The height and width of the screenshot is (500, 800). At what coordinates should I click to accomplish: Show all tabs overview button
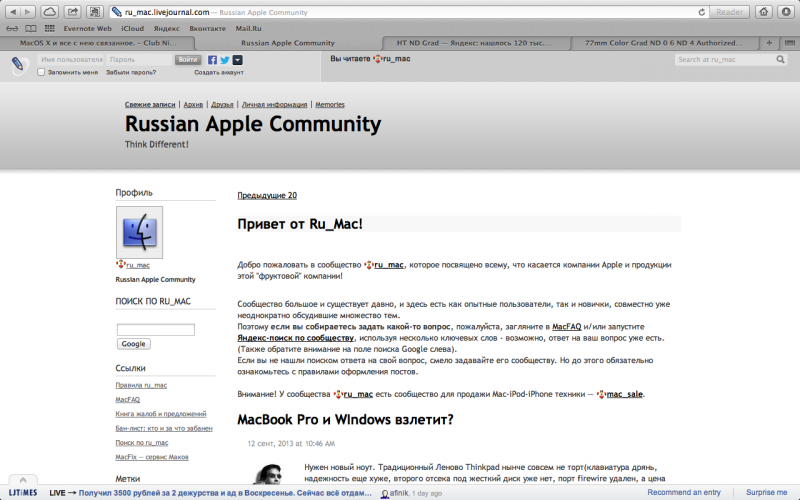[789, 43]
